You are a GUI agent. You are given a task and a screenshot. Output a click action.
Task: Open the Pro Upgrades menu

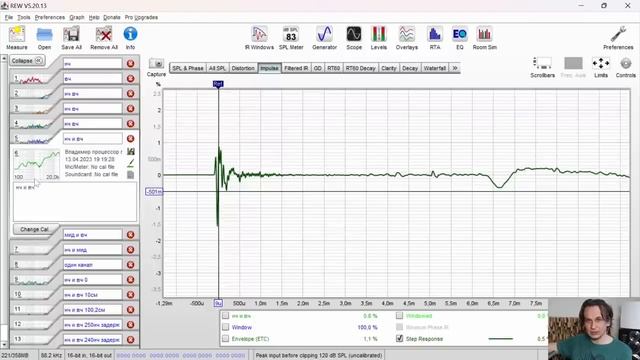(x=141, y=18)
